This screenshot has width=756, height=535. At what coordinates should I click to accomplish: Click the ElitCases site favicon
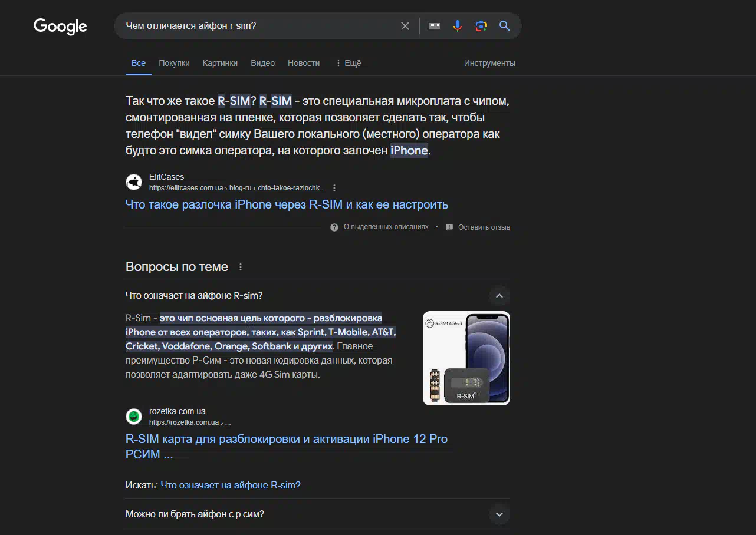coord(134,182)
